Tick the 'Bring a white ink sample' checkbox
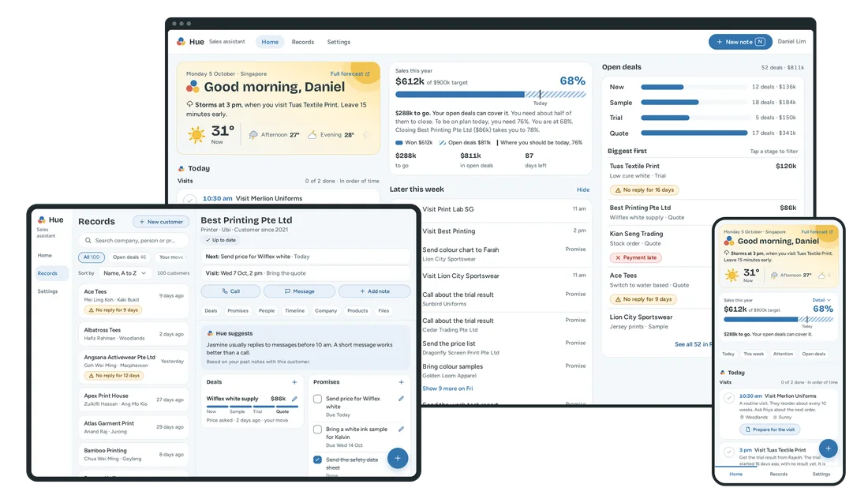 click(x=318, y=430)
